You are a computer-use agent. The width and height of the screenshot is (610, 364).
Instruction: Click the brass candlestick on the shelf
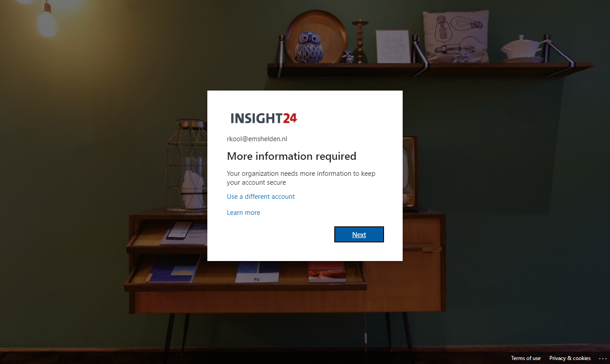pos(360,41)
